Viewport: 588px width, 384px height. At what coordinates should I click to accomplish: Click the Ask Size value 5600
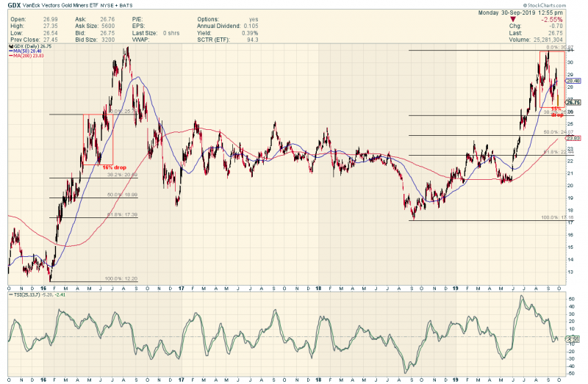tap(108, 26)
